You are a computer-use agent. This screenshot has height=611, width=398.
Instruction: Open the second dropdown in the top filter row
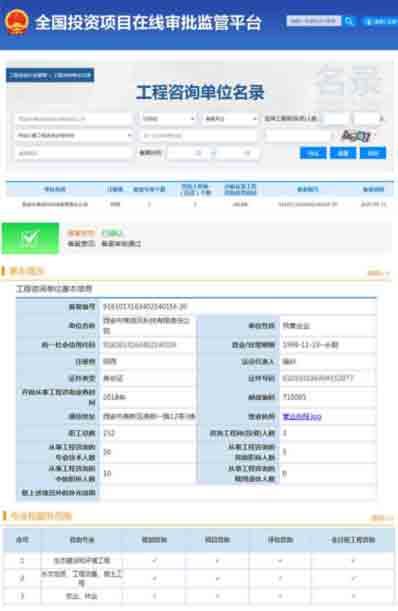pyautogui.click(x=230, y=119)
